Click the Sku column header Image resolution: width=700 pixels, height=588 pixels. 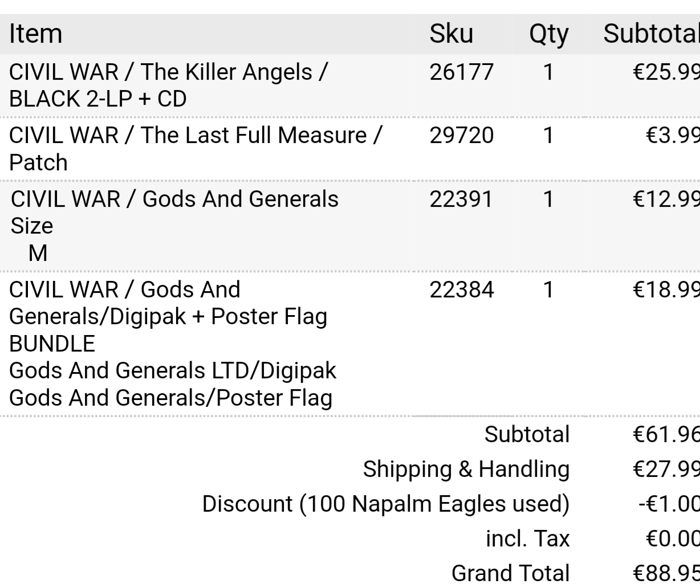(x=451, y=34)
